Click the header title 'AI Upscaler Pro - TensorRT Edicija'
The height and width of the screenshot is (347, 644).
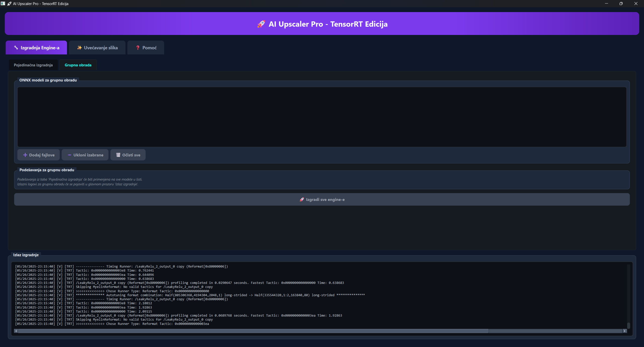tap(328, 24)
